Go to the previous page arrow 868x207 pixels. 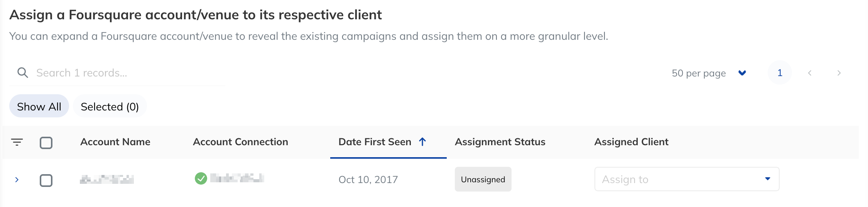pos(810,73)
